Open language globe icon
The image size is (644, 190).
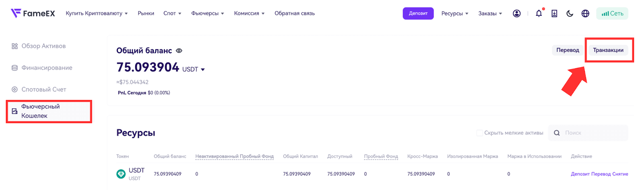pyautogui.click(x=585, y=13)
